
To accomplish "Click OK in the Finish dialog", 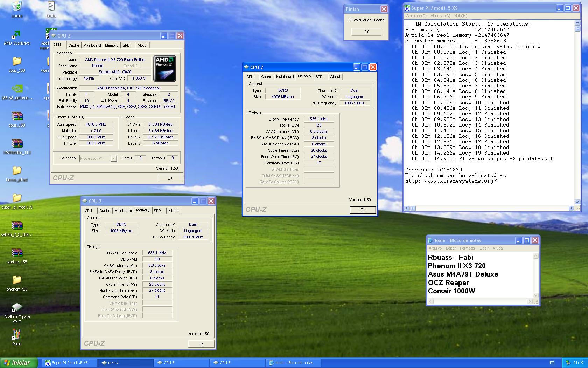I will [x=366, y=32].
